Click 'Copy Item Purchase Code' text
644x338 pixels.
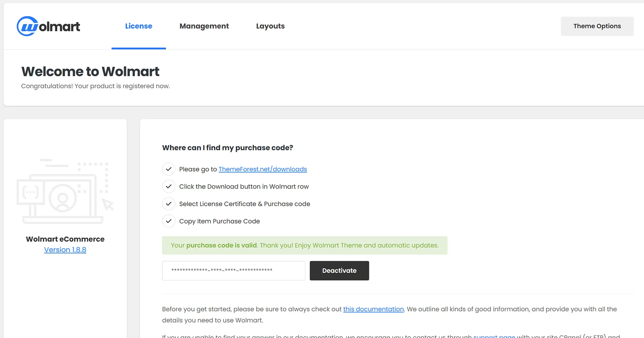point(219,221)
